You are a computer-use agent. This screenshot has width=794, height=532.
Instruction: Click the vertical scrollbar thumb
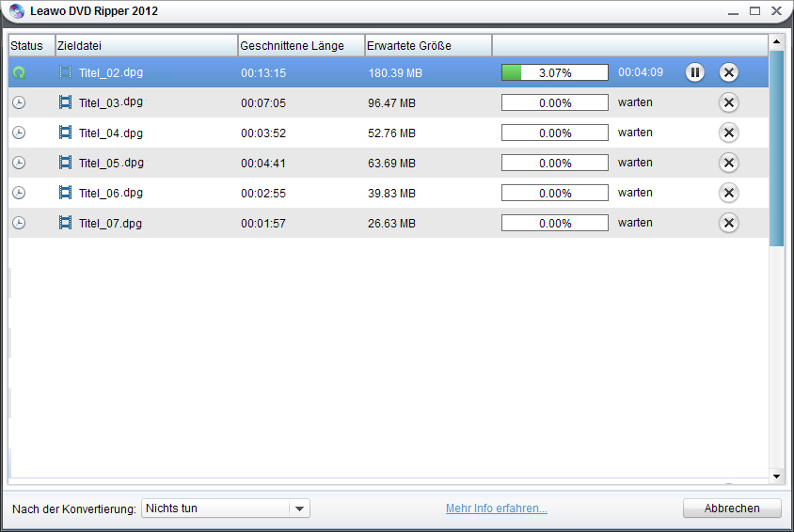click(776, 149)
